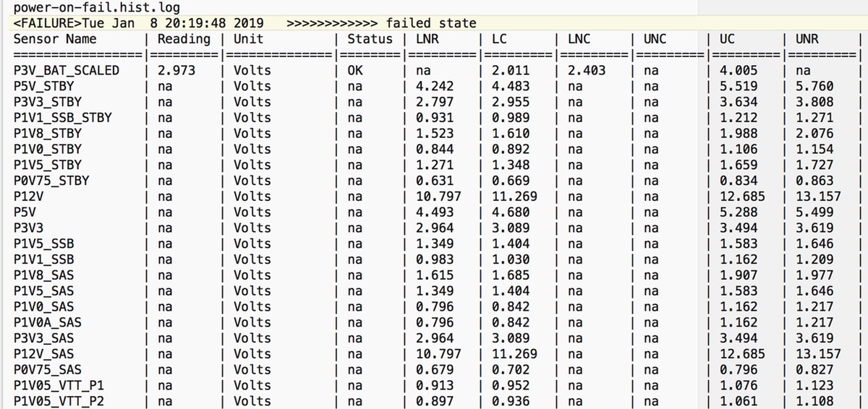Select the UC column header

pyautogui.click(x=727, y=38)
